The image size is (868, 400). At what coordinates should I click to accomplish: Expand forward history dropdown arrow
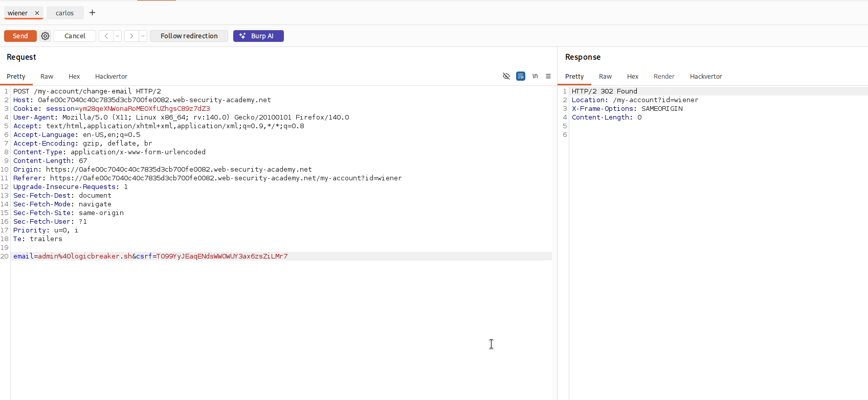pos(143,36)
